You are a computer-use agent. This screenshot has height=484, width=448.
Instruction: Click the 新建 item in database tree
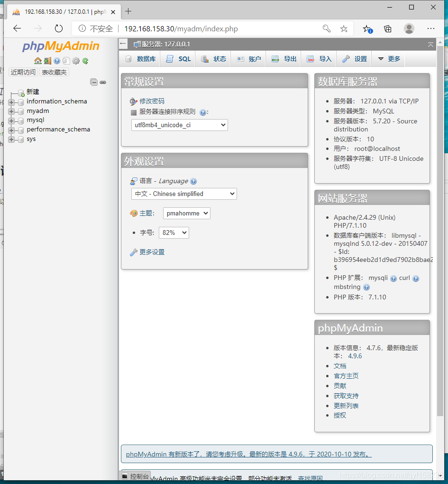tap(33, 92)
